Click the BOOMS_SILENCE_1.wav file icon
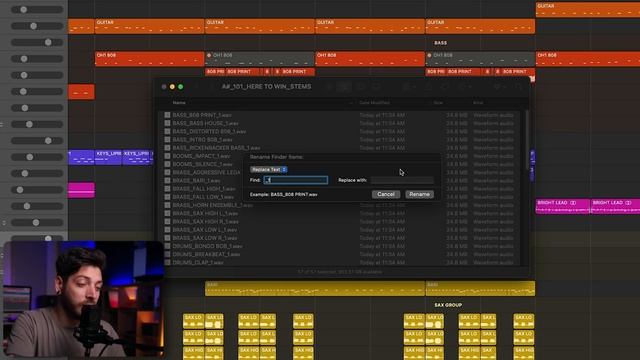Viewport: 640px width, 360px height. click(167, 164)
